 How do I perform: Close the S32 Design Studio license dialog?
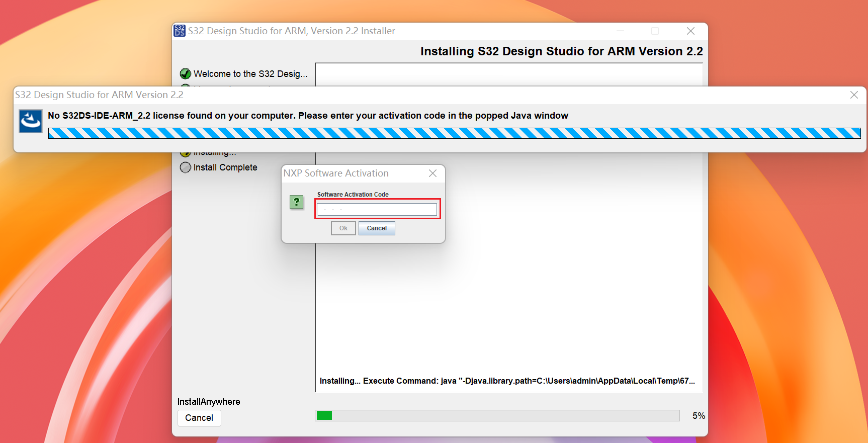coord(854,95)
